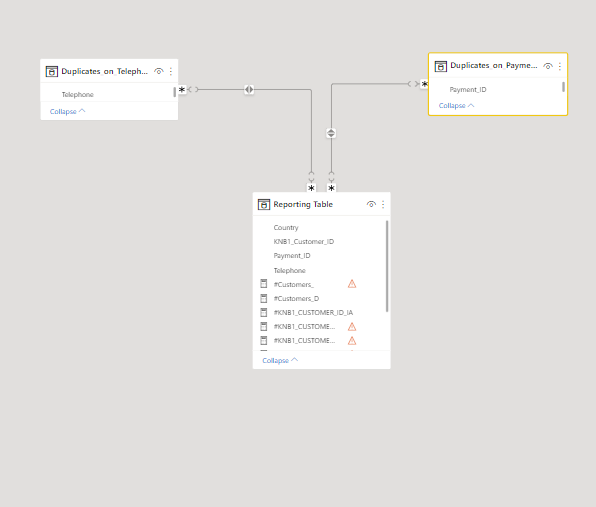Click the measure icon next to #Customers_D

click(263, 298)
